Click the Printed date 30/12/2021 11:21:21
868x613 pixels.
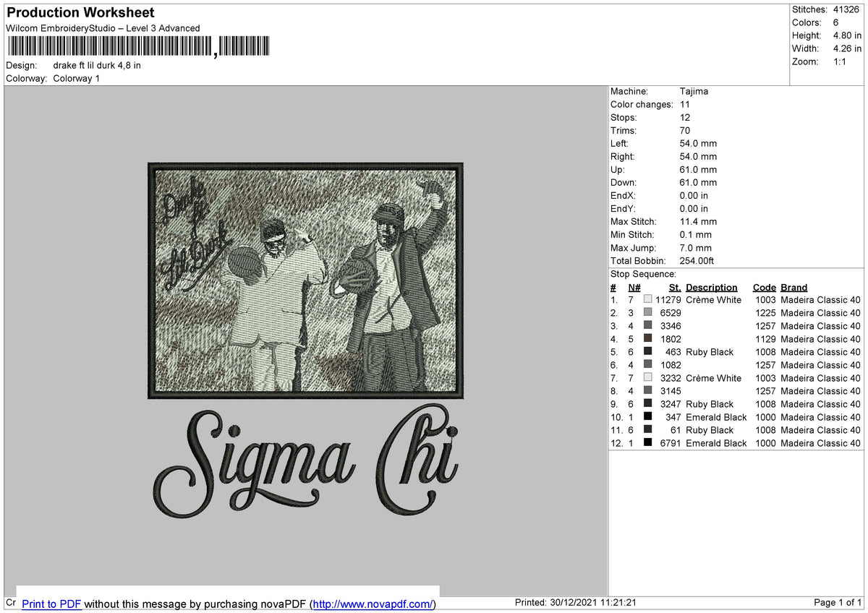[575, 602]
